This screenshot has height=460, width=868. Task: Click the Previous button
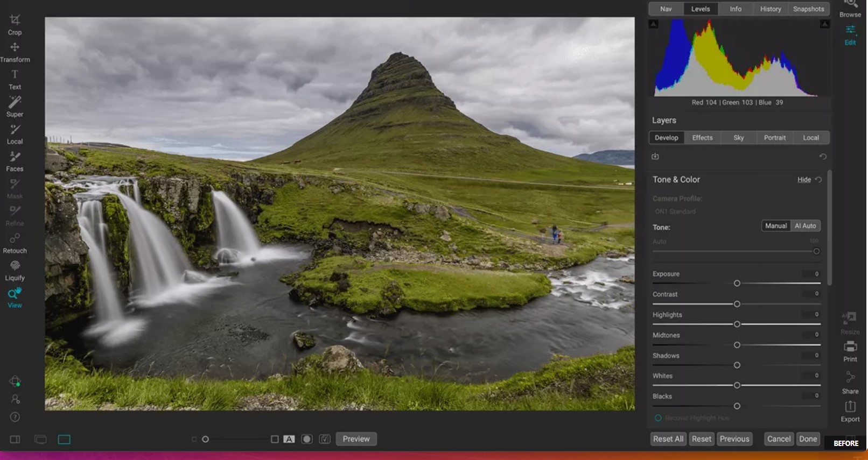click(734, 439)
